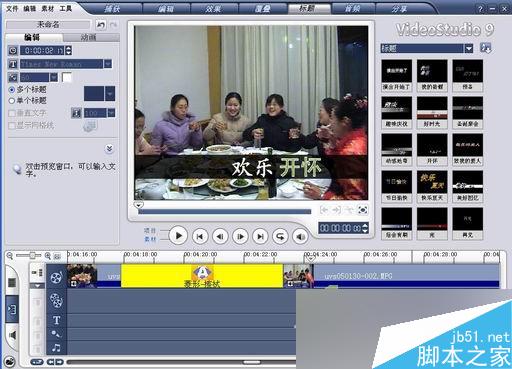
Task: Jump to start with Home button
Action: coord(200,236)
